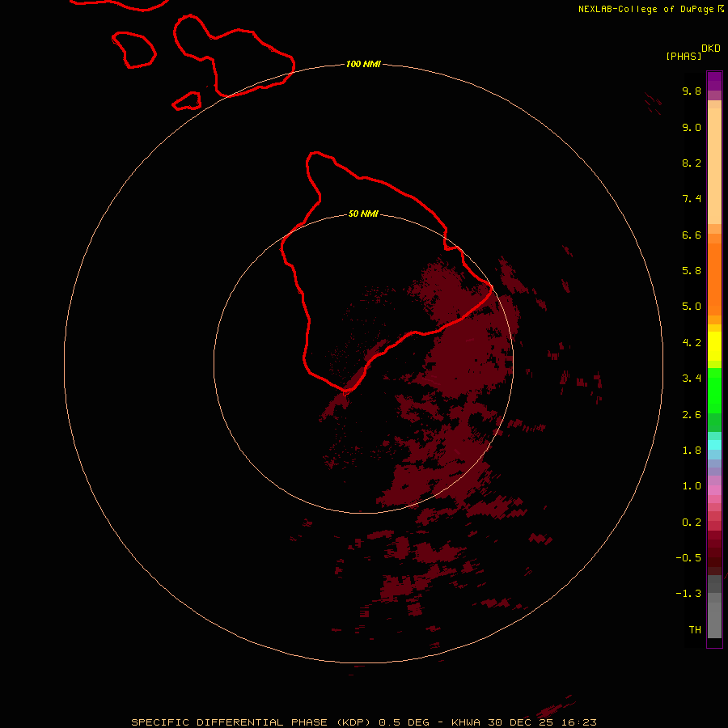Select the 1.8 value on color scale
728x728 pixels.
692,451
